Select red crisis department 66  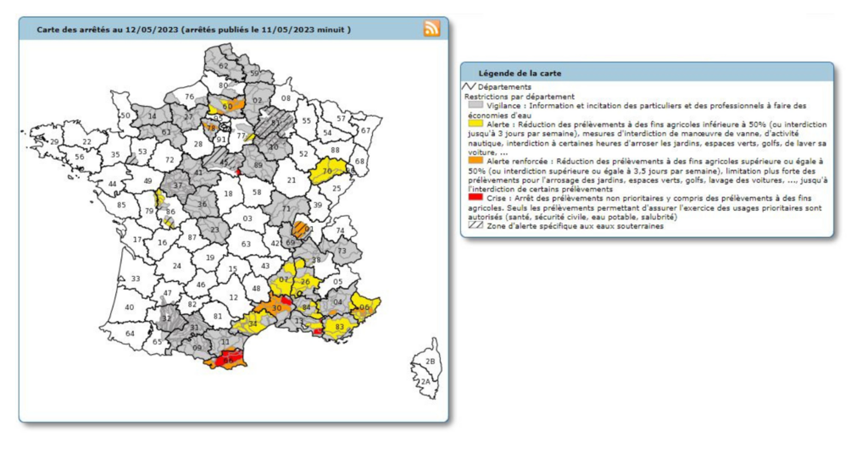click(227, 360)
